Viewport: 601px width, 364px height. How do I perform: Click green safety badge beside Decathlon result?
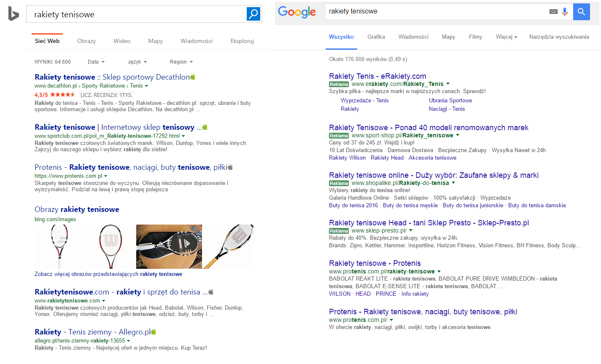[193, 77]
